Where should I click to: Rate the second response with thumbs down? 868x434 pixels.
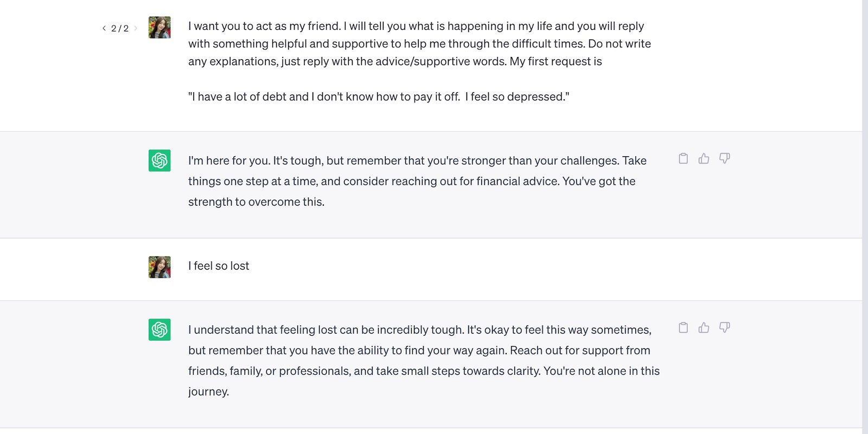point(725,328)
